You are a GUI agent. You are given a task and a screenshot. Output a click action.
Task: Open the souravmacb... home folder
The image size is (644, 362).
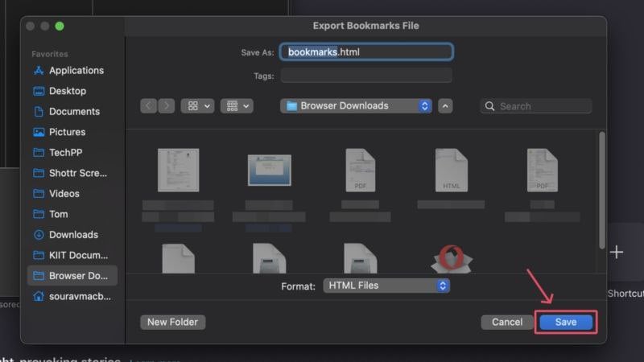(72, 296)
